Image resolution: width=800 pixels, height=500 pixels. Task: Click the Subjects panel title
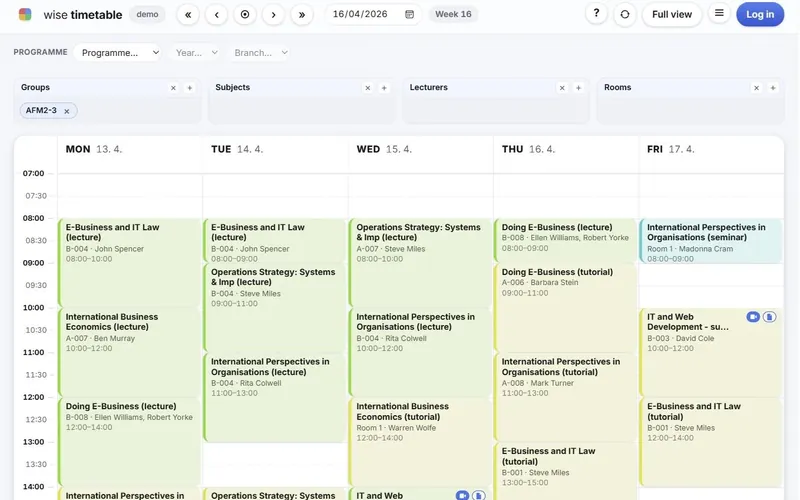233,87
